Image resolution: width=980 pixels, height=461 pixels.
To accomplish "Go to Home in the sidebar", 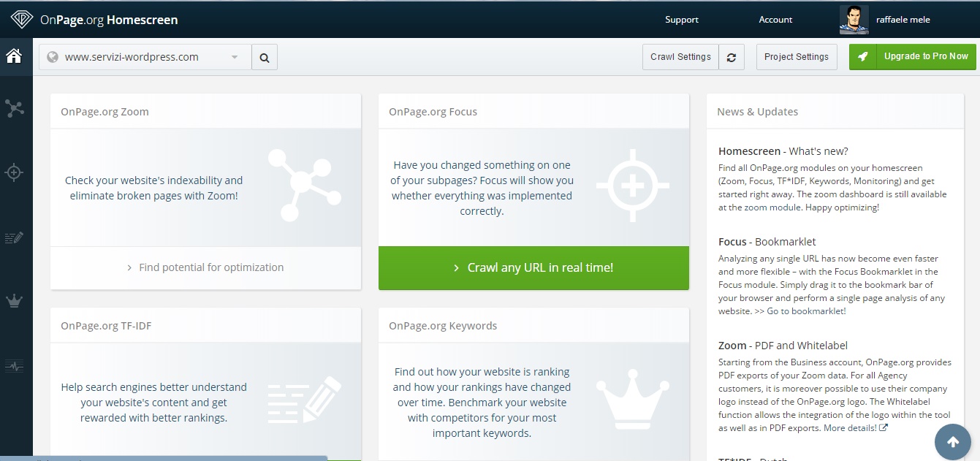I will click(14, 56).
